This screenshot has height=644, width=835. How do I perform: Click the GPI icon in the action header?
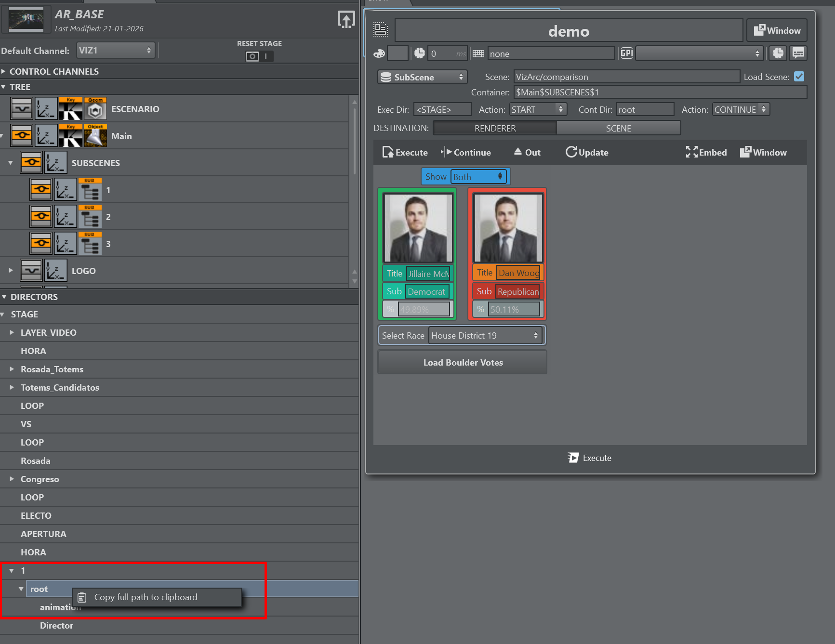[626, 53]
